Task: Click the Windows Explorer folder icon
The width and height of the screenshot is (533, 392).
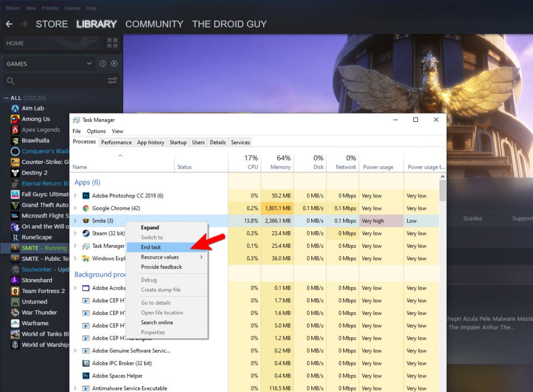Action: (86, 259)
